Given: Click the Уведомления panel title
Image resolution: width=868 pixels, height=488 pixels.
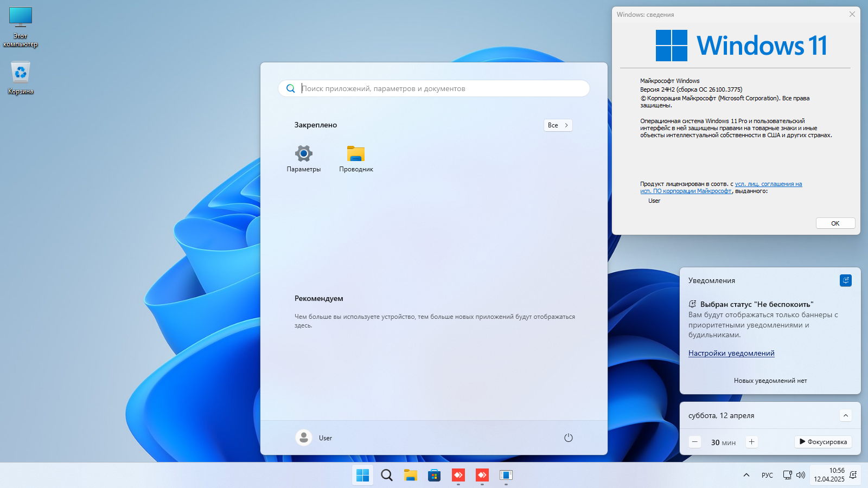Looking at the screenshot, I should click(712, 280).
